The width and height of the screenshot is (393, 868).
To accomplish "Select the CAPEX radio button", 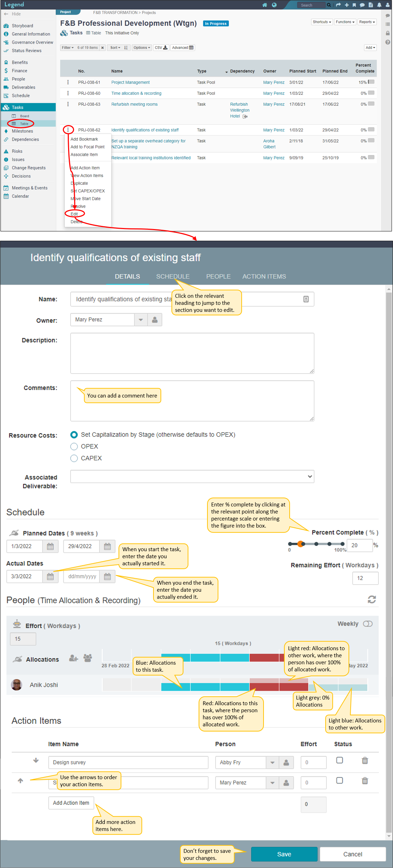I will [74, 458].
